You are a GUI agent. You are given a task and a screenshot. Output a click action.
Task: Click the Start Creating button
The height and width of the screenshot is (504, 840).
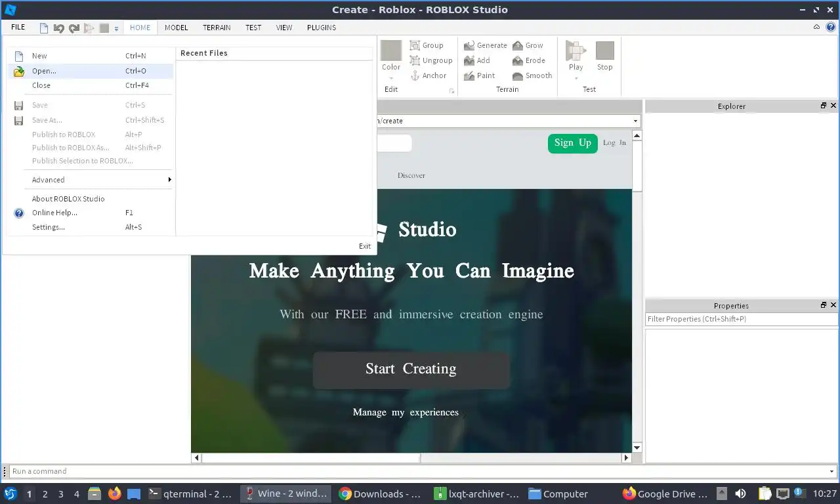411,369
